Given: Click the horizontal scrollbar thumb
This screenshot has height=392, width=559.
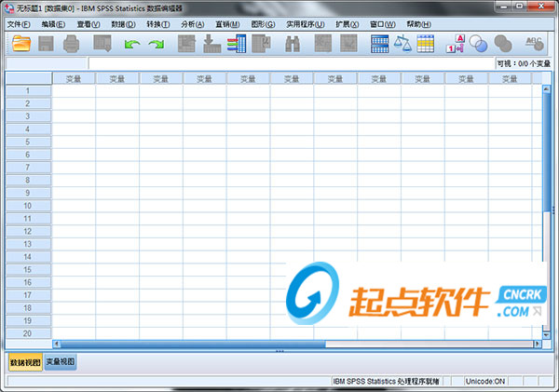Looking at the screenshot, I should (x=193, y=344).
